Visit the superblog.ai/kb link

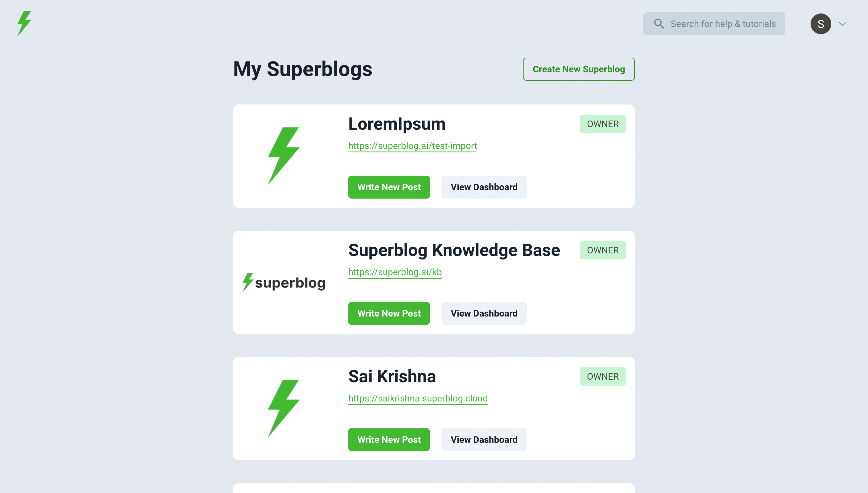[x=395, y=272]
